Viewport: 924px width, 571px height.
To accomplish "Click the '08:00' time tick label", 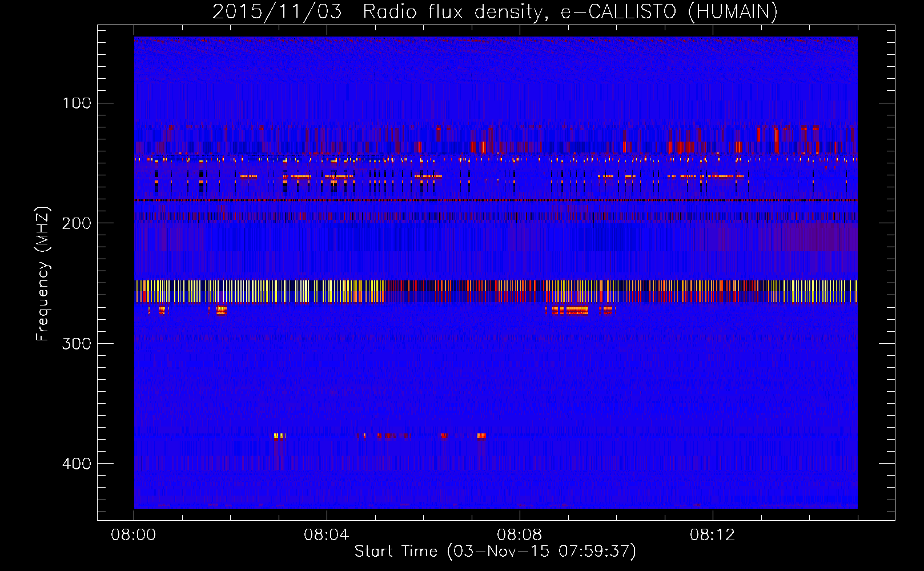I will [x=134, y=535].
